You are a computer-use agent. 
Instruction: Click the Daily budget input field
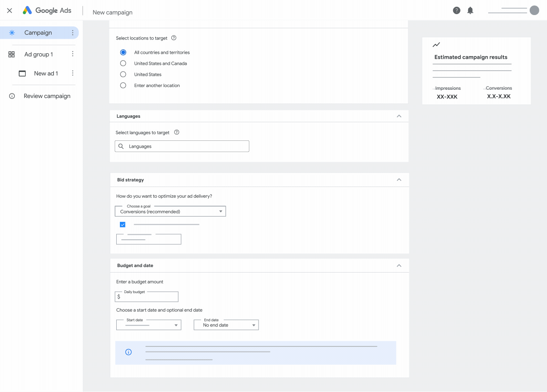click(146, 296)
